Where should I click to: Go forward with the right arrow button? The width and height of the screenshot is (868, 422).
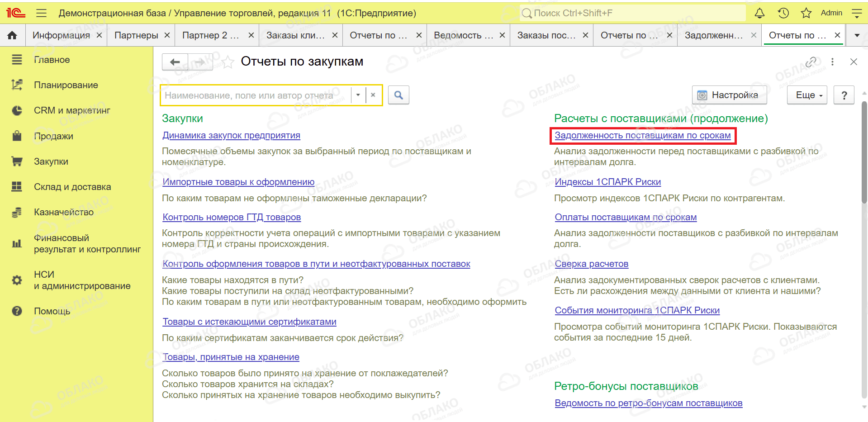click(200, 62)
